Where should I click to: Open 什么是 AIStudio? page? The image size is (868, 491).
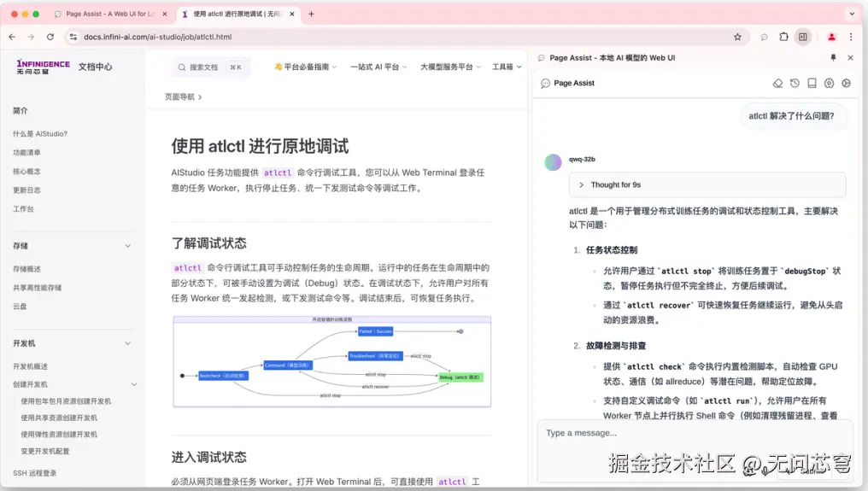point(40,134)
